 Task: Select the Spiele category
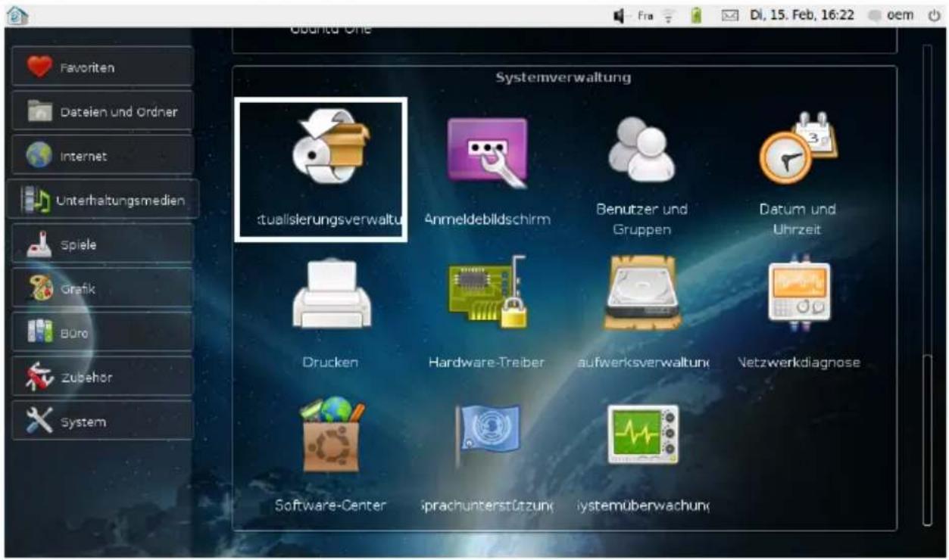[x=102, y=244]
